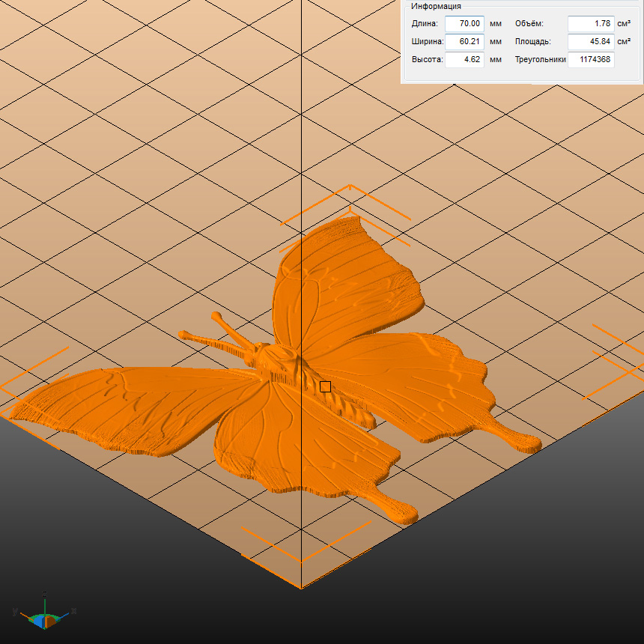Click the Z axis label on gizmo
644x644 pixels.
click(45, 594)
